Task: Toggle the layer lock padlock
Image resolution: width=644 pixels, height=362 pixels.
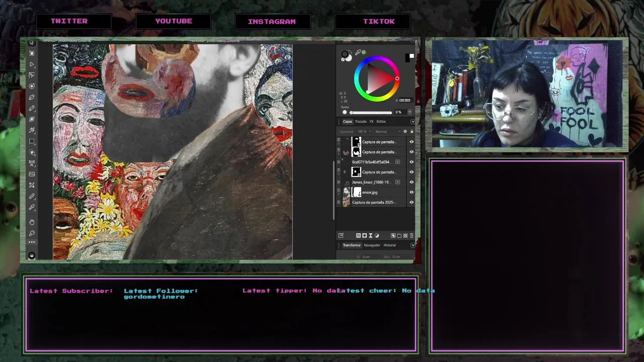Action: (x=412, y=131)
